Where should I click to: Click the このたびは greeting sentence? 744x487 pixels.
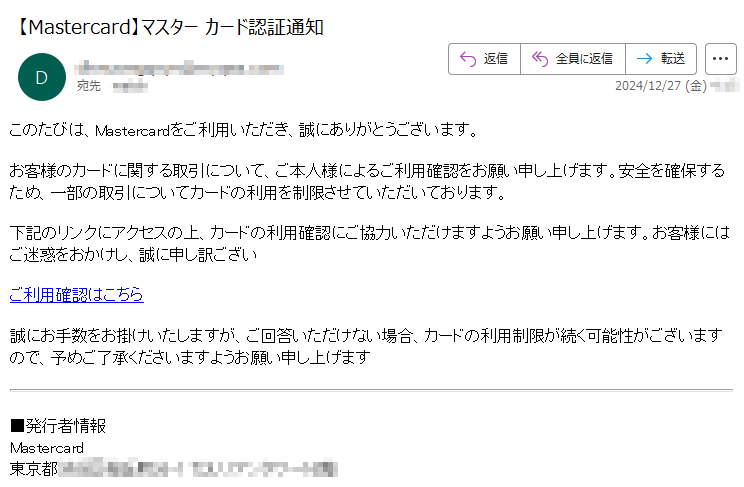pyautogui.click(x=243, y=130)
